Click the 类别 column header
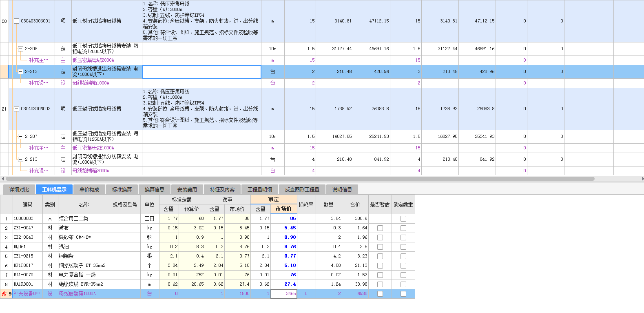 pos(50,204)
